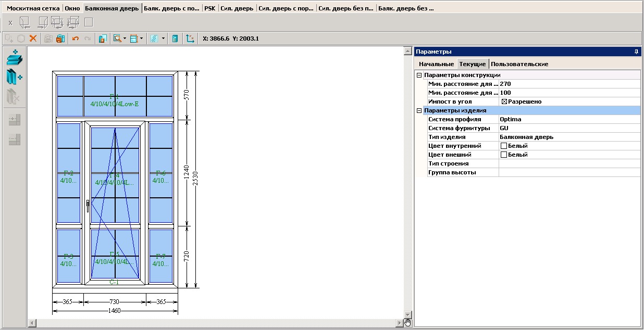The width and height of the screenshot is (644, 330).
Task: Select the 720 height dimension
Action: [x=187, y=256]
